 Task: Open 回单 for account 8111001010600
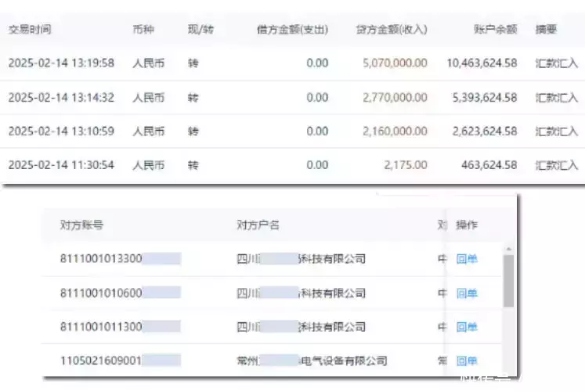pyautogui.click(x=467, y=293)
